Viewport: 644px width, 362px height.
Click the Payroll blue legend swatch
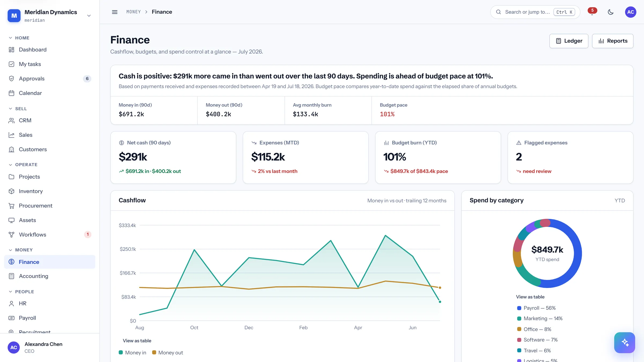coord(519,308)
